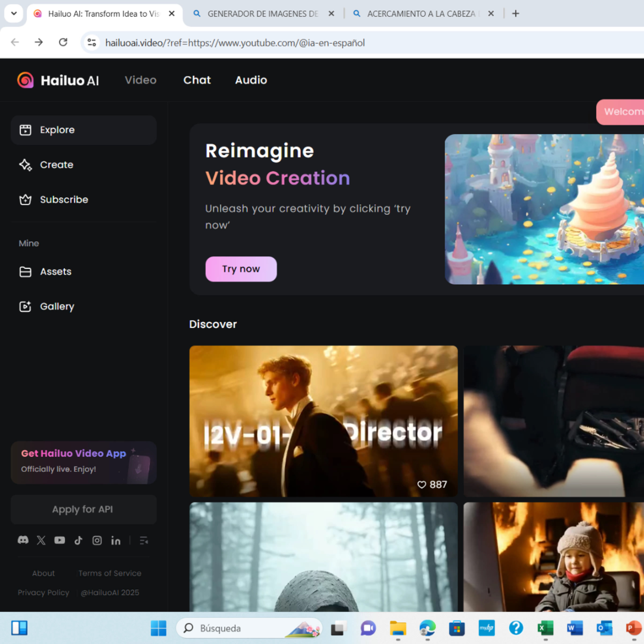Open Gallery in the sidebar
This screenshot has height=644, width=644.
click(84, 306)
